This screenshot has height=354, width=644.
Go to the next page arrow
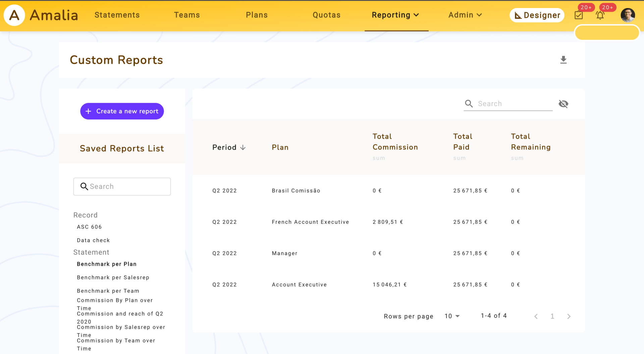[x=569, y=316]
